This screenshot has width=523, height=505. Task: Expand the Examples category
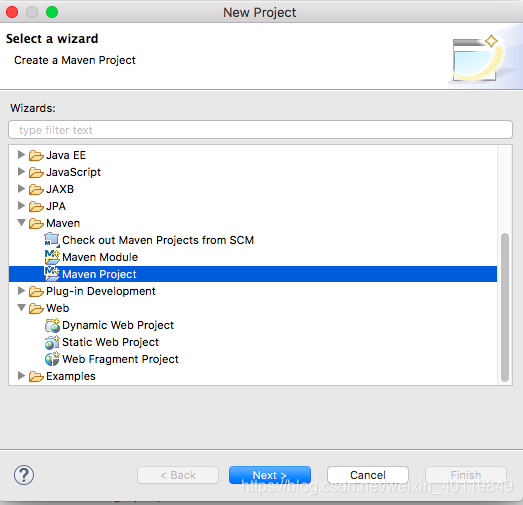click(x=21, y=376)
